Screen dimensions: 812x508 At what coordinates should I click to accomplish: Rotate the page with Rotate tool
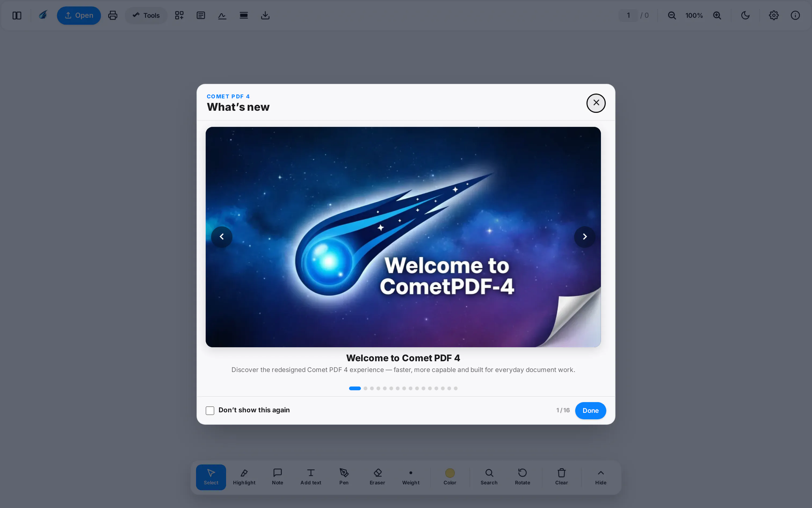pyautogui.click(x=523, y=477)
